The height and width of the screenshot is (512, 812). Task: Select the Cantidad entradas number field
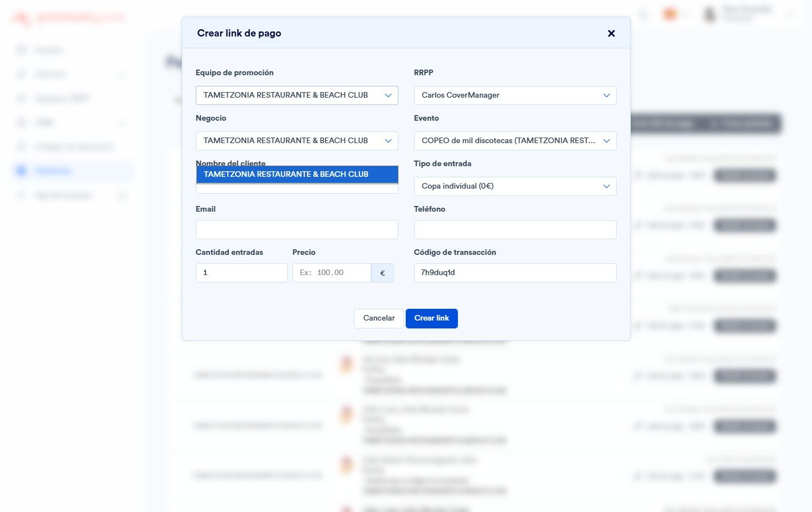coord(241,273)
